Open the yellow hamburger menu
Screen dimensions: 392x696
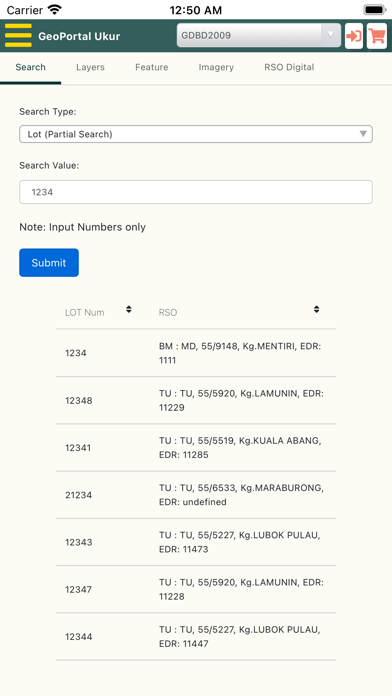point(18,36)
